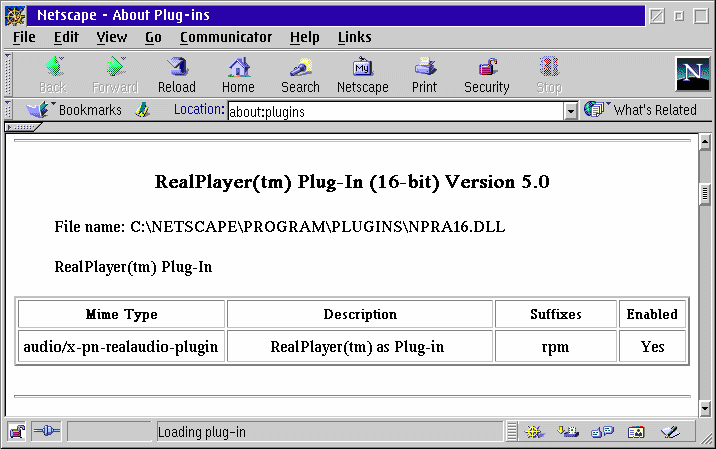Screen dimensions: 716x449
Task: Click the vertical scrollbar down arrow
Action: (705, 408)
